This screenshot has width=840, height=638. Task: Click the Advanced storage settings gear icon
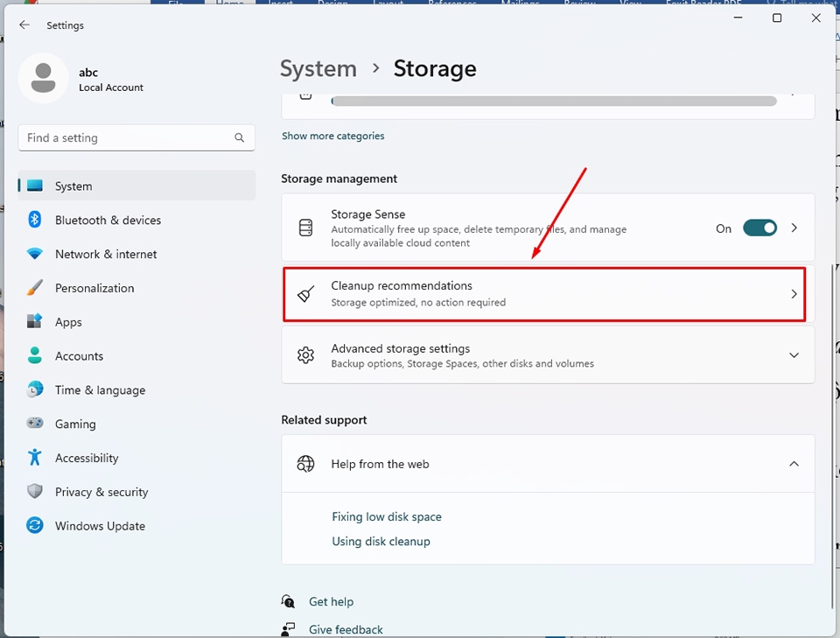[306, 355]
